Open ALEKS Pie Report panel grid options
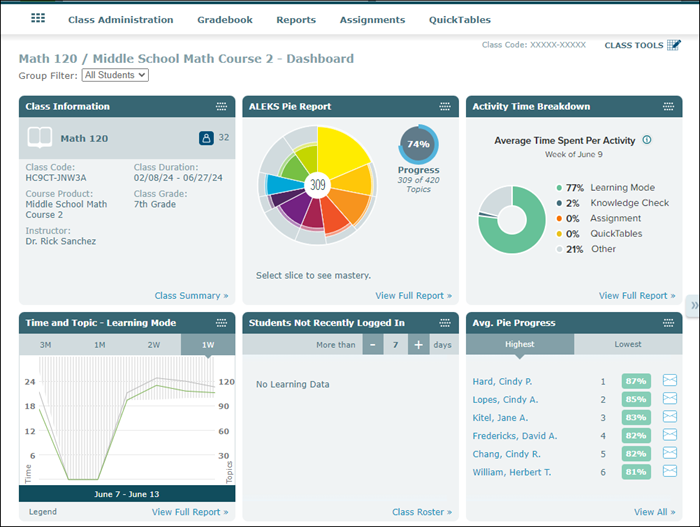The height and width of the screenshot is (527, 700). coord(445,107)
